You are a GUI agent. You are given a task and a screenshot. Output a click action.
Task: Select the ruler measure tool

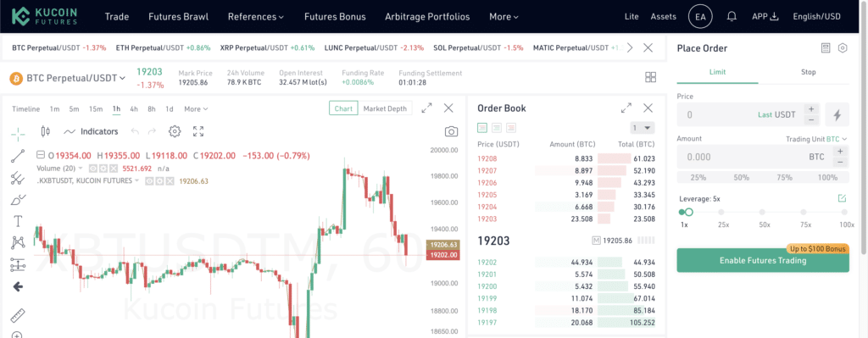click(18, 315)
